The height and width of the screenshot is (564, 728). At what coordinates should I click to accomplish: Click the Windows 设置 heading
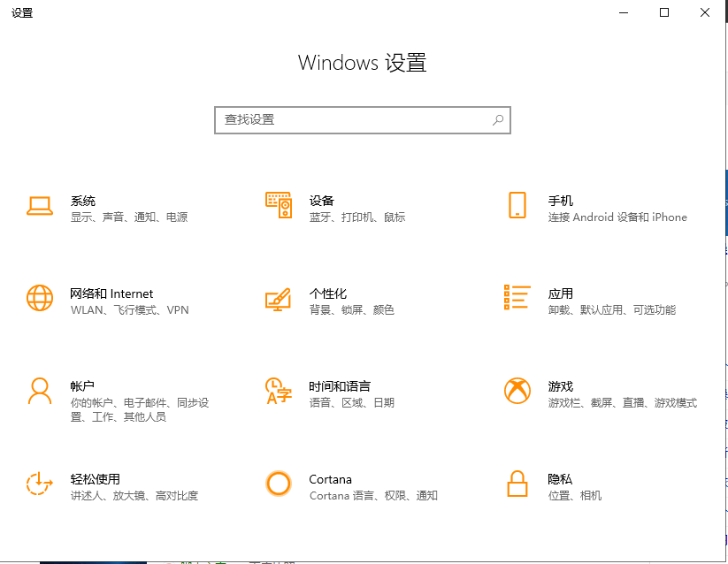click(363, 63)
